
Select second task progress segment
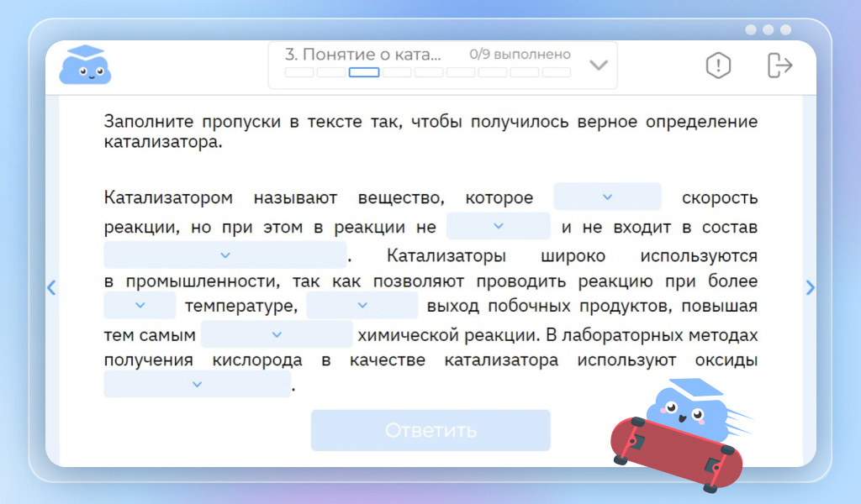pyautogui.click(x=331, y=72)
